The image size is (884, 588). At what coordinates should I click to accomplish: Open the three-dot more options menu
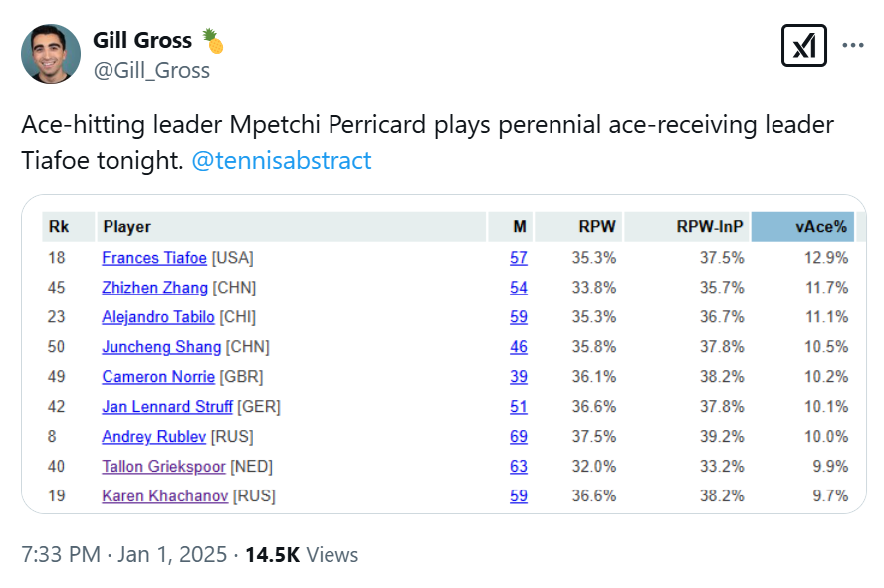pyautogui.click(x=853, y=45)
